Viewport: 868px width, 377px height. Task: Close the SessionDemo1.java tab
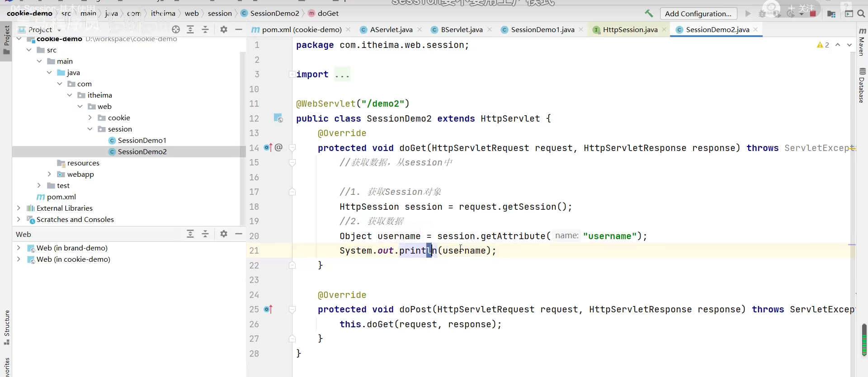pyautogui.click(x=581, y=29)
